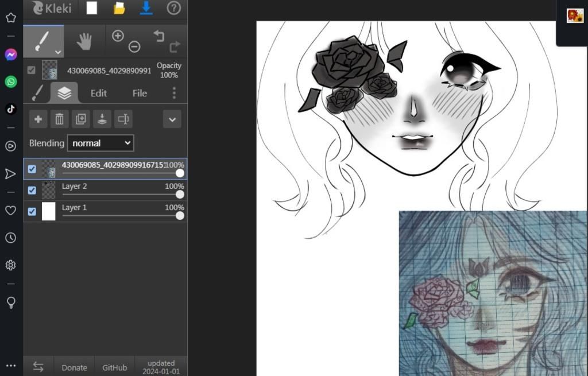Click the Layer 2 name
588x376 pixels.
74,187
